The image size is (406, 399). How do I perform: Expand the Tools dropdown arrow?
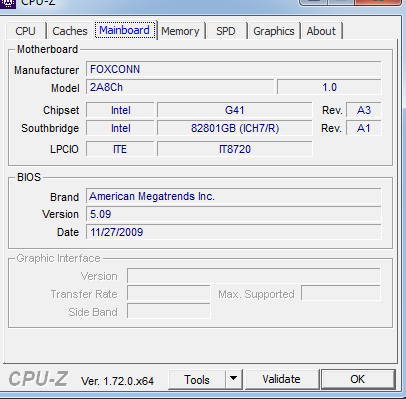(234, 379)
